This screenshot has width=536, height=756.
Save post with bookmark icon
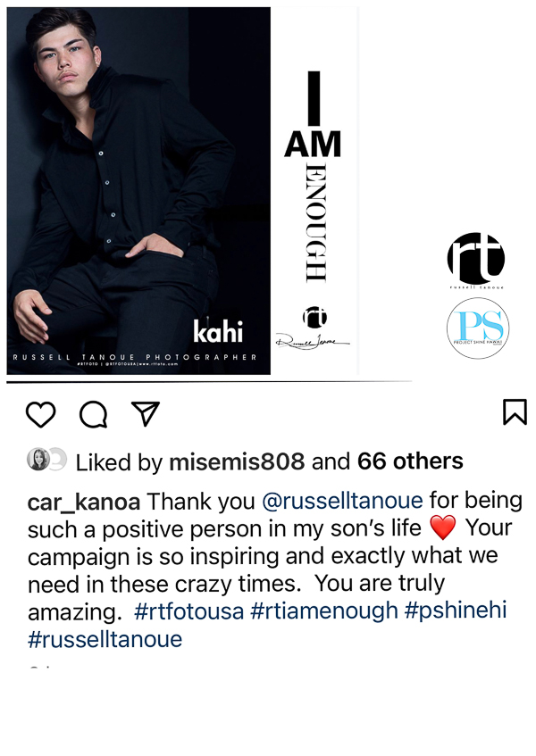(x=515, y=411)
